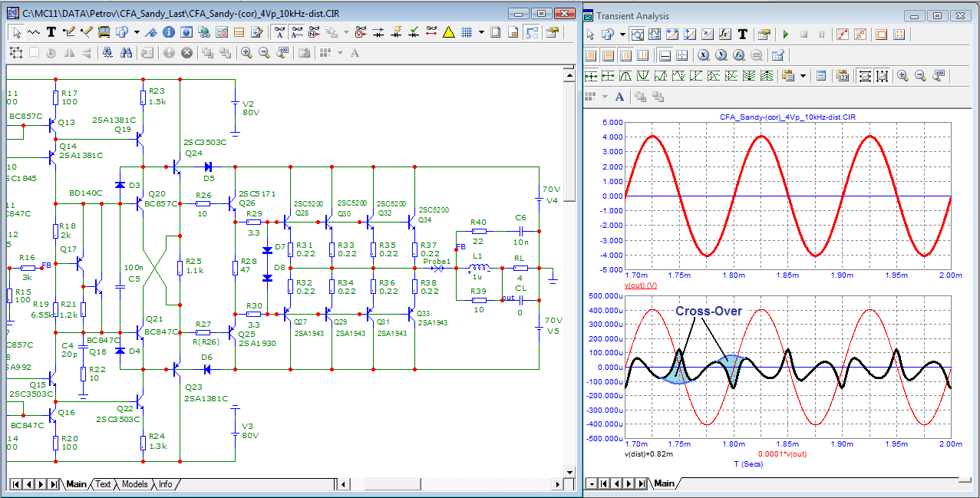Click Go To X icon
980x498 pixels.
(704, 55)
